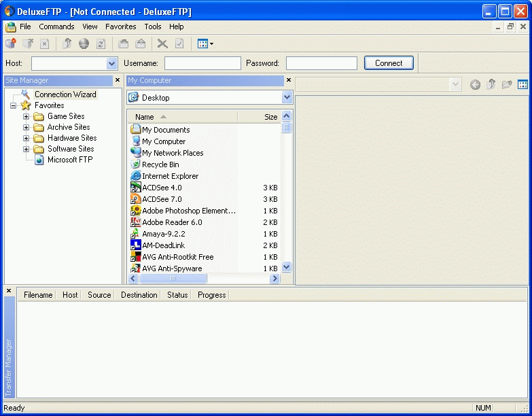
Task: Open the Desktop location dropdown
Action: point(287,98)
